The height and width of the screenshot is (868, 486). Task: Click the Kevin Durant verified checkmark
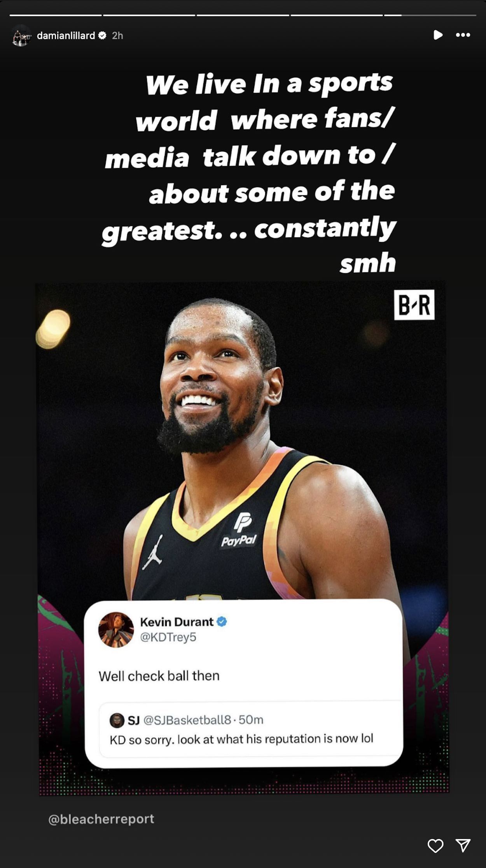(x=222, y=622)
